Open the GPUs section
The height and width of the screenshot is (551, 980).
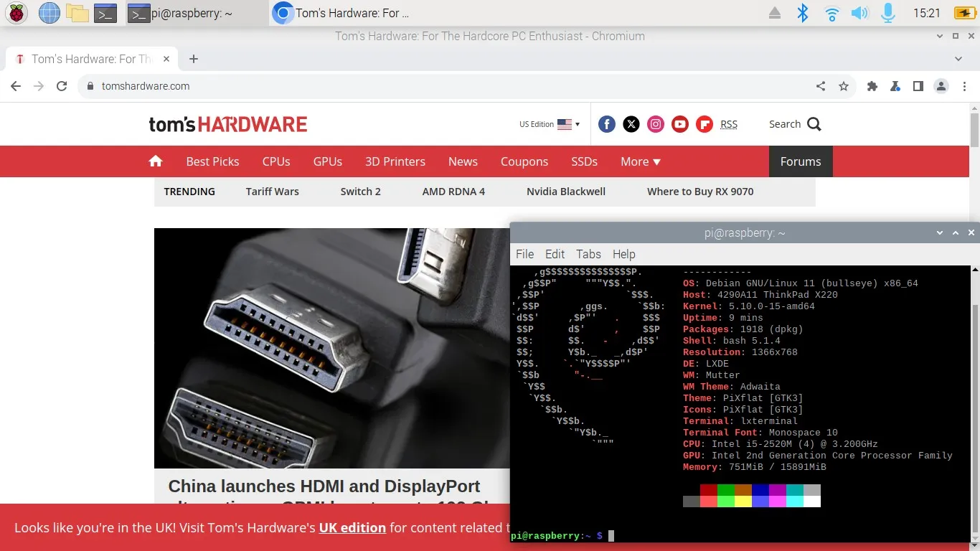click(328, 161)
